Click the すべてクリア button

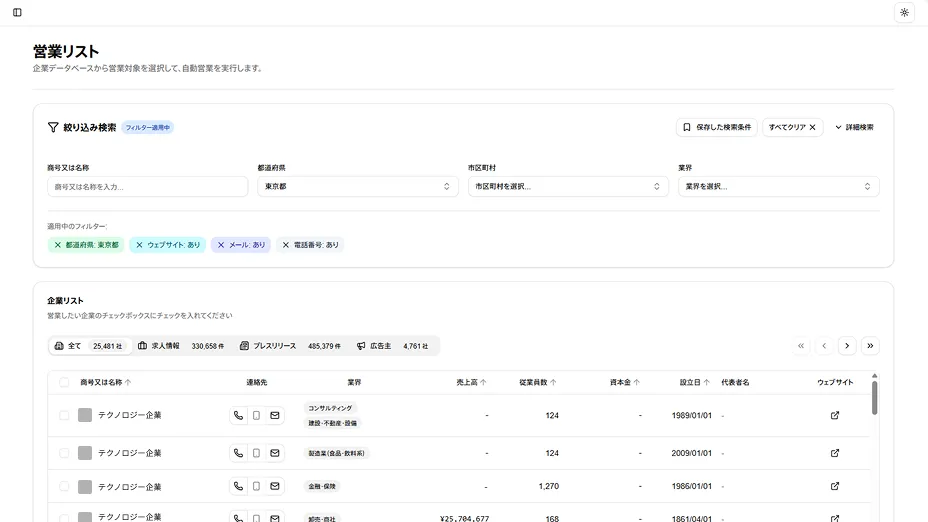pos(792,127)
